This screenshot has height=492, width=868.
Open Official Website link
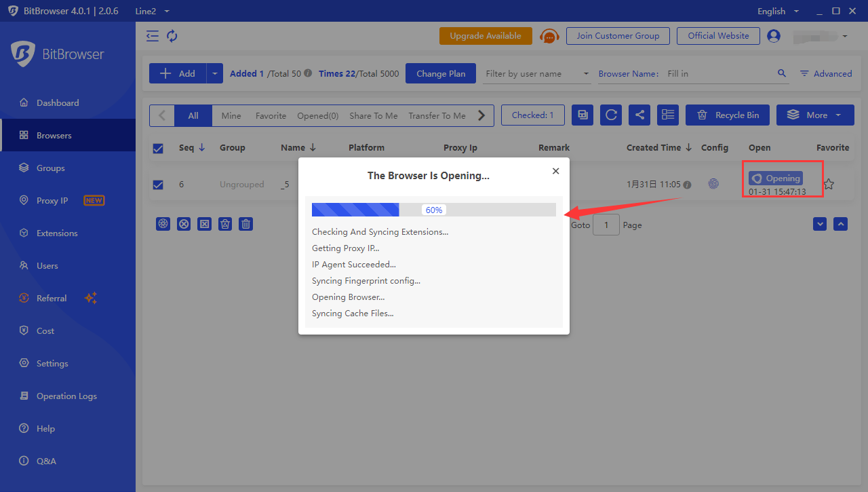click(718, 36)
